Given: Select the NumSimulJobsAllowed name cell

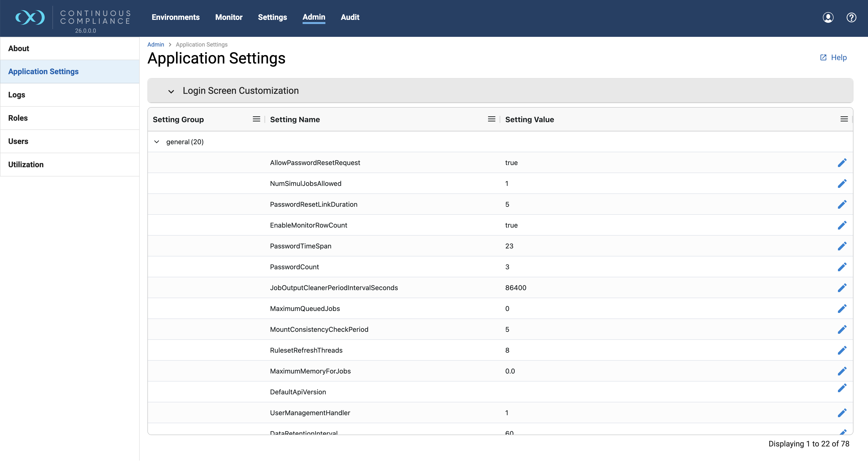Looking at the screenshot, I should (x=306, y=183).
